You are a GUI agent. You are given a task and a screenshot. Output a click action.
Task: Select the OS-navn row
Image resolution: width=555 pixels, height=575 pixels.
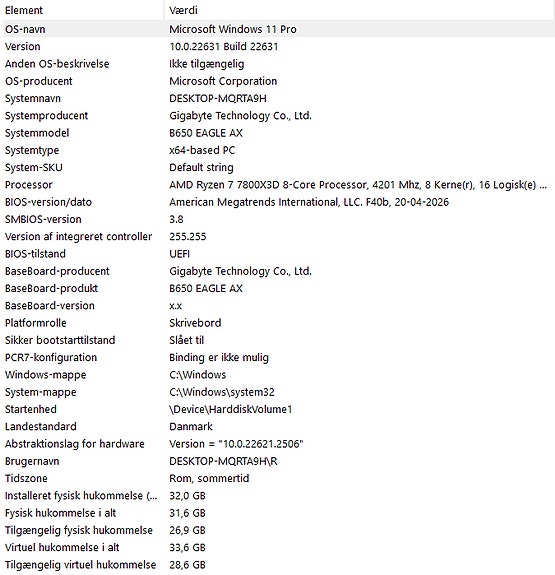277,29
